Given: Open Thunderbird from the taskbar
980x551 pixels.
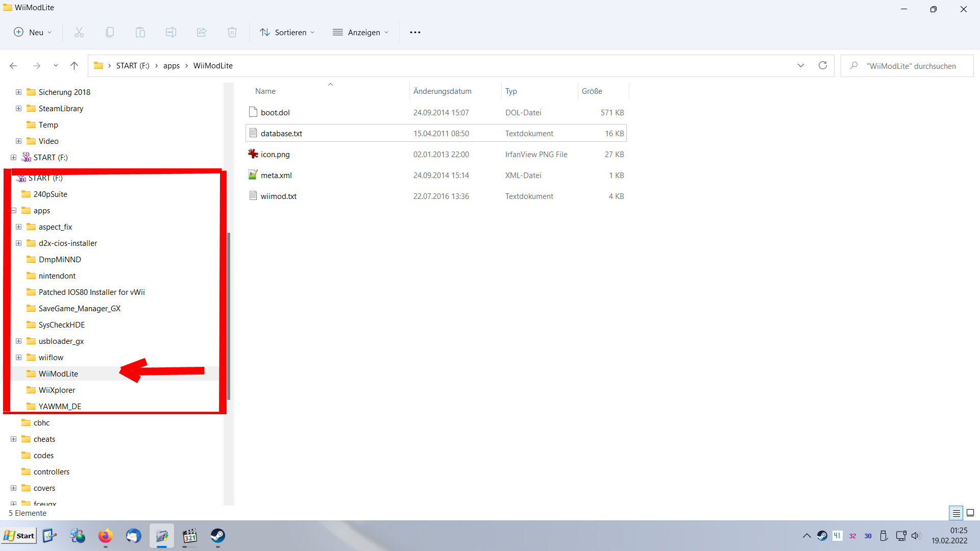Looking at the screenshot, I should 134,536.
